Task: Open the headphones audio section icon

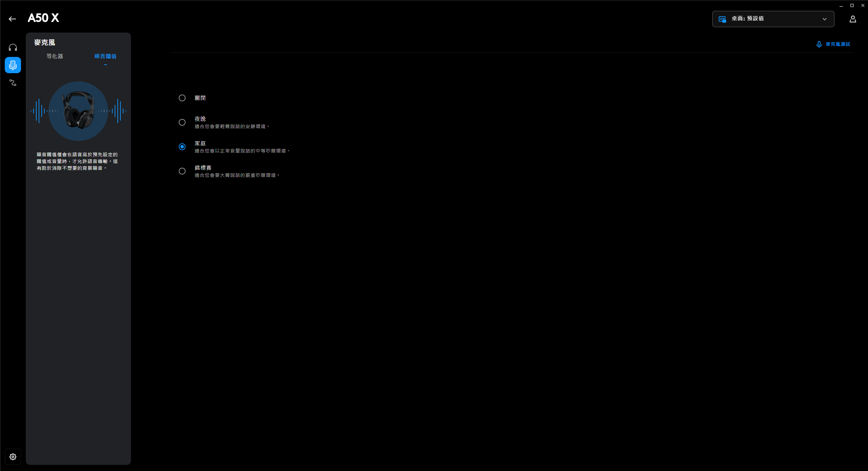Action: coord(13,47)
